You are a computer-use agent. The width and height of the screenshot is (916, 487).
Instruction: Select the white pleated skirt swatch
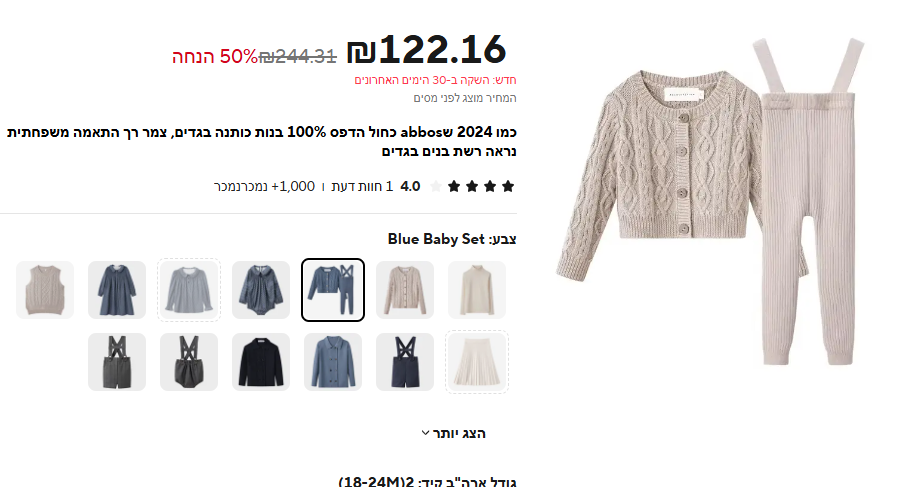tap(477, 362)
